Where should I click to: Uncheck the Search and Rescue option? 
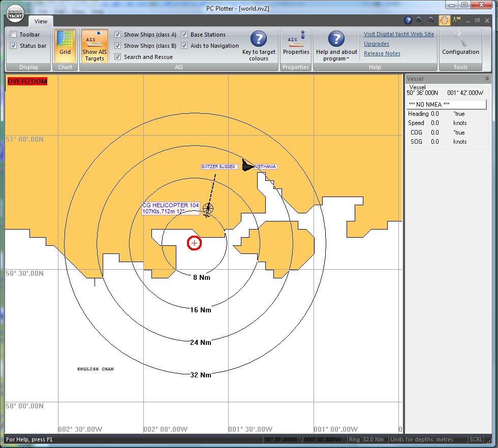point(118,57)
